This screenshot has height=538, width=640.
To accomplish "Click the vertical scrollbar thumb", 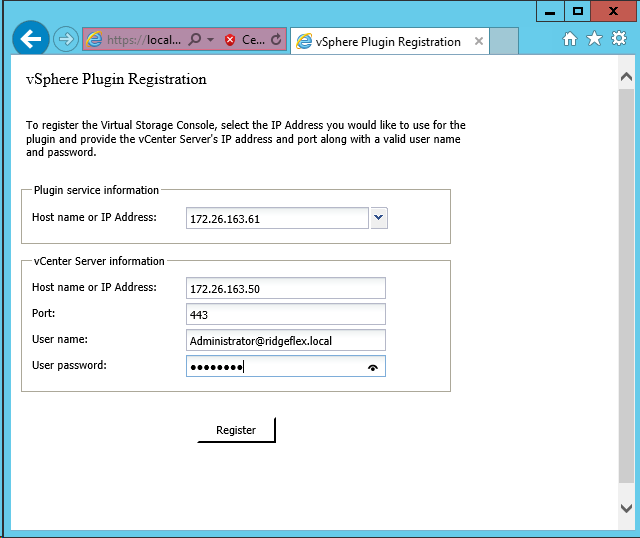I will pyautogui.click(x=626, y=286).
